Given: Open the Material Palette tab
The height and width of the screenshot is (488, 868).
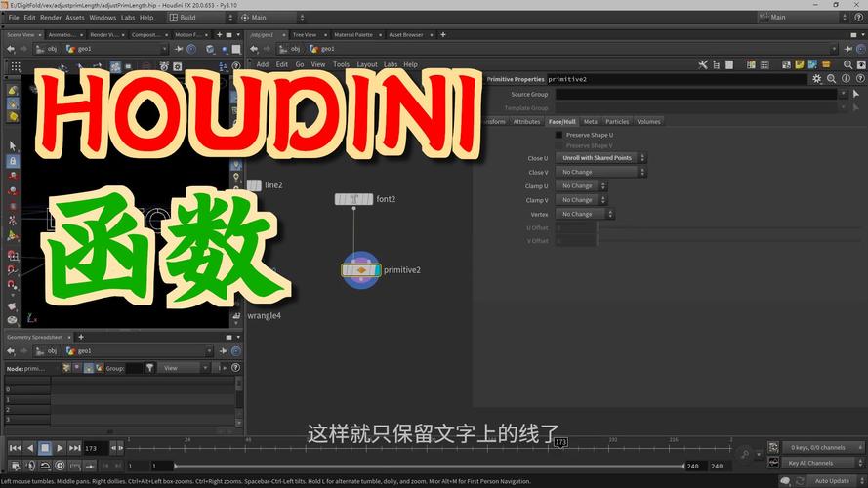Looking at the screenshot, I should 353,35.
